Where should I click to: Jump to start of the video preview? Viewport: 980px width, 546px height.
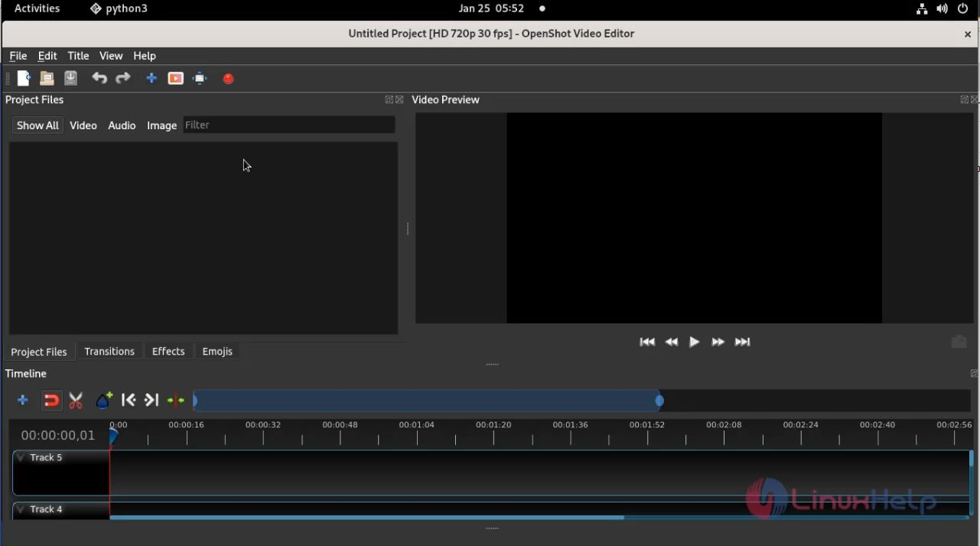pos(647,342)
